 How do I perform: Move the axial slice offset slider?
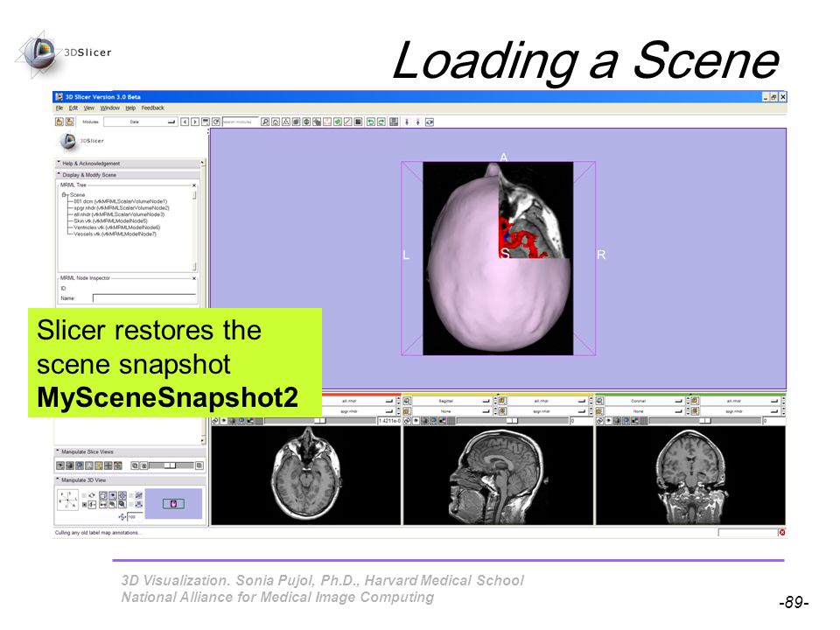pyautogui.click(x=320, y=421)
